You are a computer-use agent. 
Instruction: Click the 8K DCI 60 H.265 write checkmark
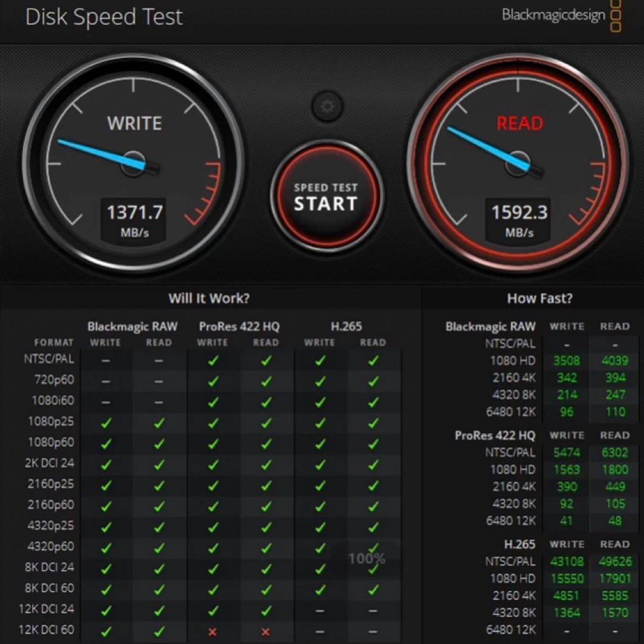tap(320, 589)
